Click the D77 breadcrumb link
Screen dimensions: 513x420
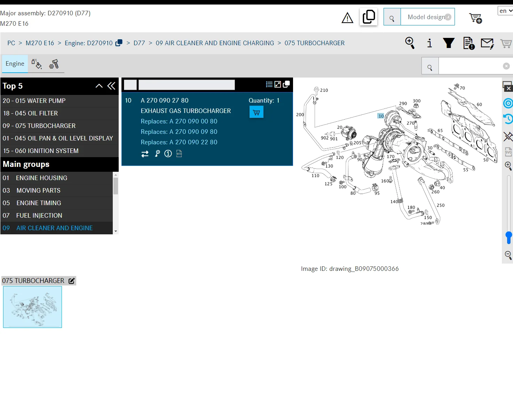139,43
